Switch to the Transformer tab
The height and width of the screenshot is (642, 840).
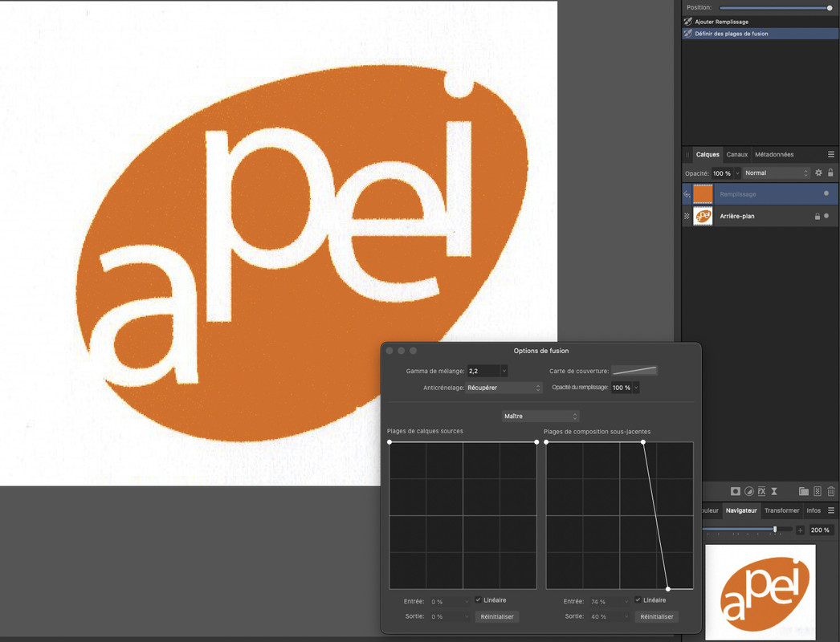pyautogui.click(x=781, y=510)
